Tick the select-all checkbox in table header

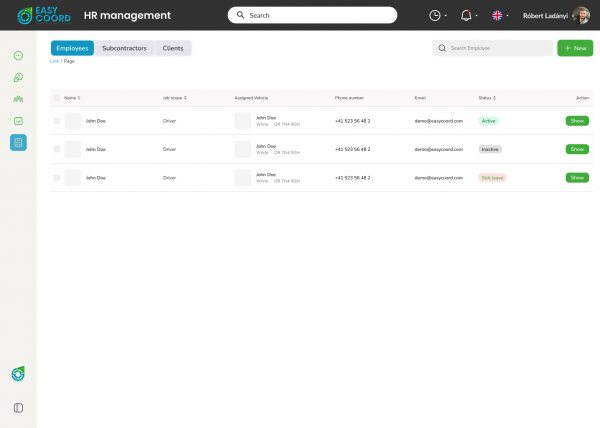(x=57, y=98)
